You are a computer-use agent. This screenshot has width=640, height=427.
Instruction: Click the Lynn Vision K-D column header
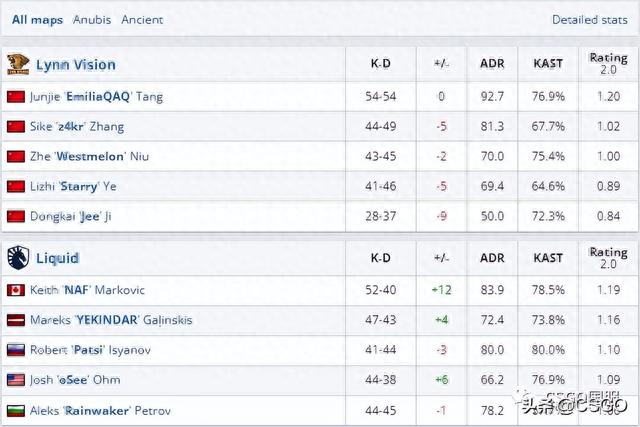(x=380, y=64)
